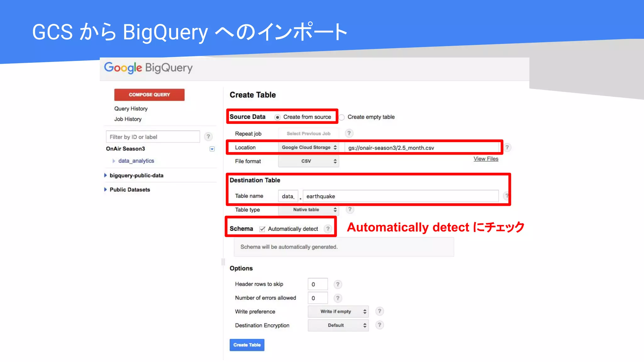The width and height of the screenshot is (644, 362).
Task: Open the Native table type dropdown
Action: click(309, 210)
